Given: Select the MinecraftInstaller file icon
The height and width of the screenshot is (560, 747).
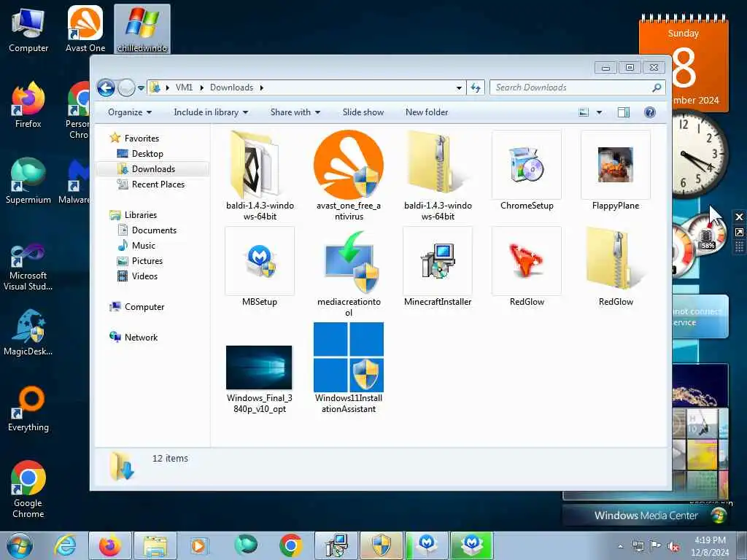Looking at the screenshot, I should point(438,261).
